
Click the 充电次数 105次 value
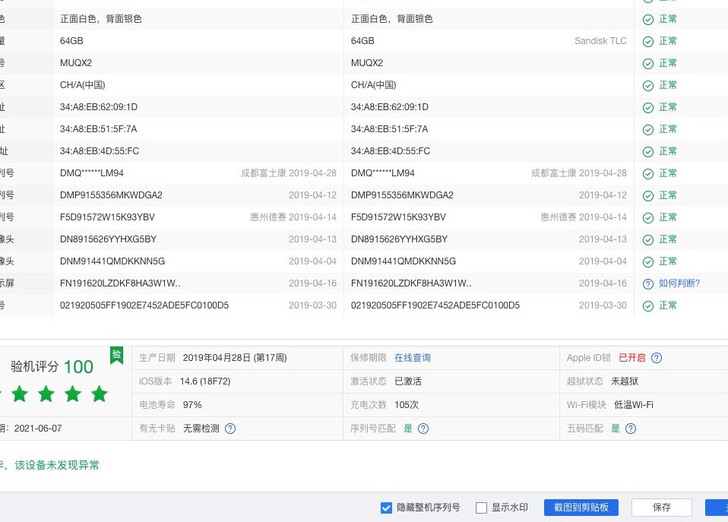coord(406,405)
